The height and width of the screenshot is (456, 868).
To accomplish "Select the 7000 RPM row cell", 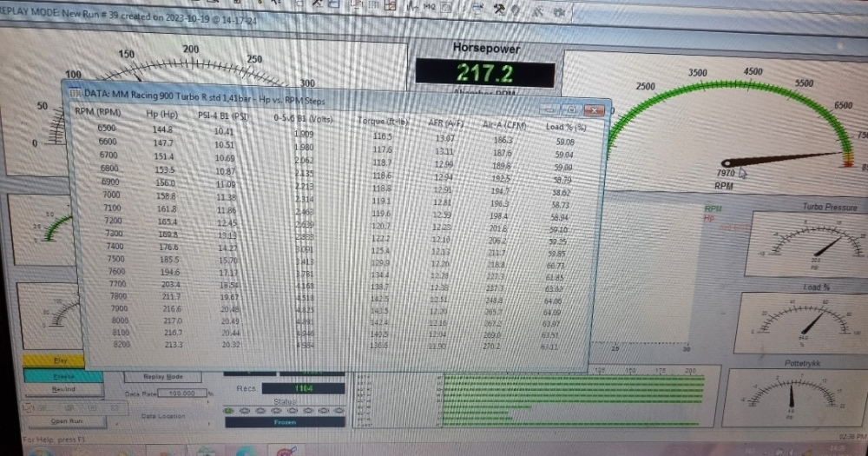I will pos(111,195).
